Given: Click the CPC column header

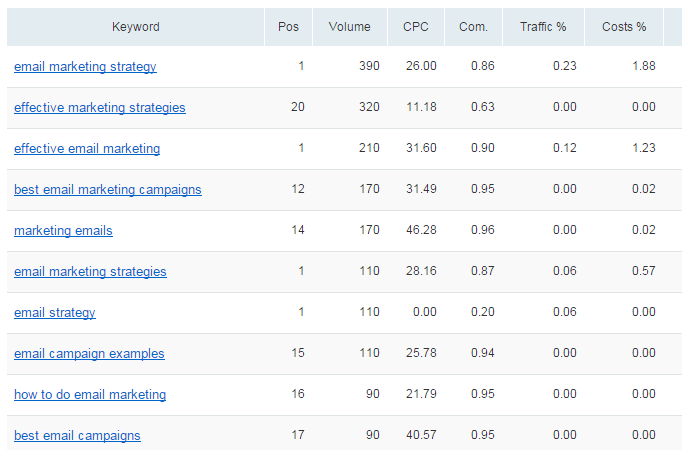Looking at the screenshot, I should coord(416,27).
